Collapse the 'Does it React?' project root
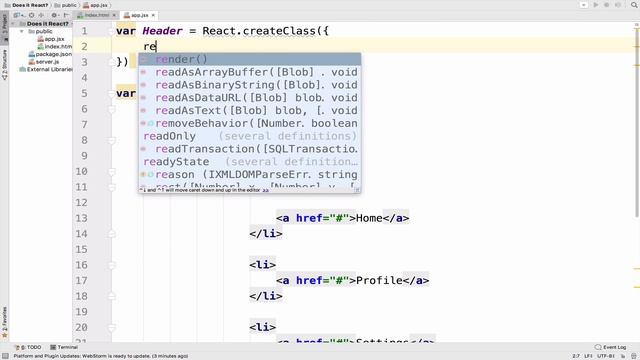Screen dimensions: 640x360 click(14, 24)
